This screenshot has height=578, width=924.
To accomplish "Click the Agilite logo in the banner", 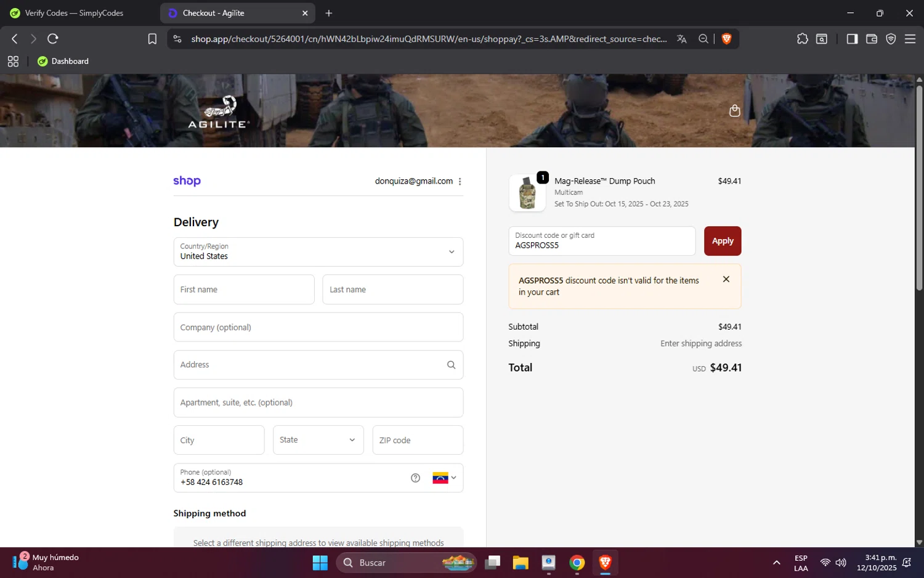I will click(x=219, y=112).
